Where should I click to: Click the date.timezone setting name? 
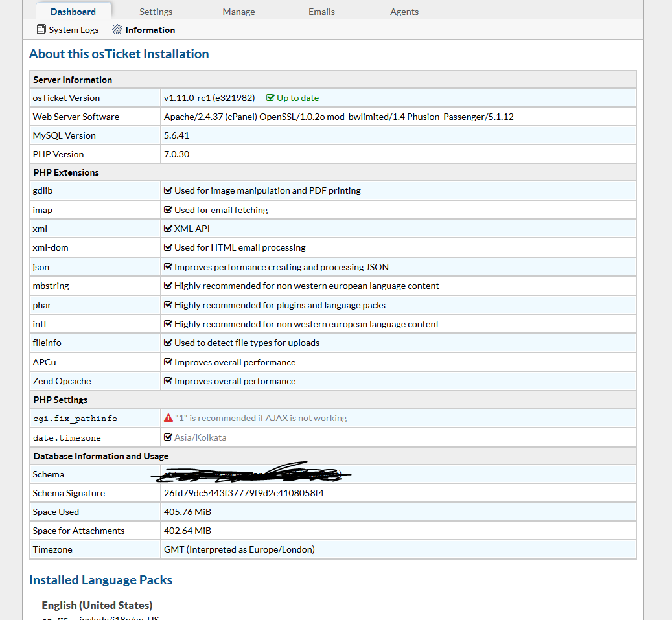tap(67, 438)
